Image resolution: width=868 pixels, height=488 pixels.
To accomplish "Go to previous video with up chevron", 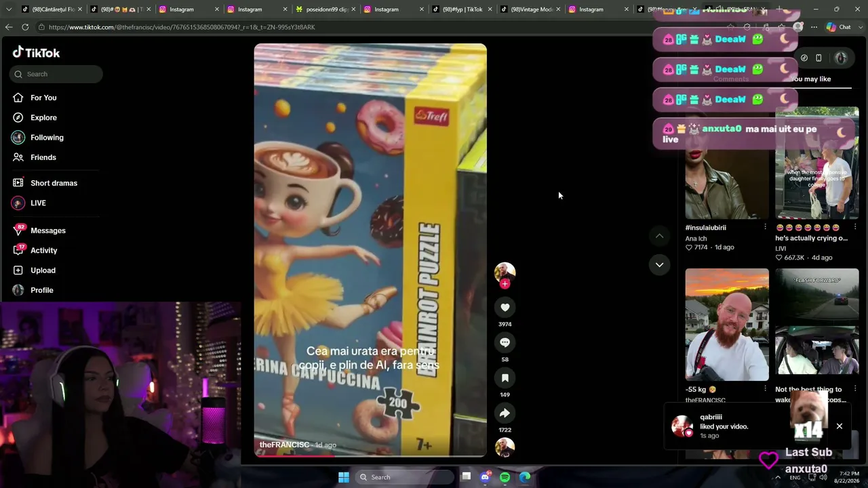I will pos(659,236).
